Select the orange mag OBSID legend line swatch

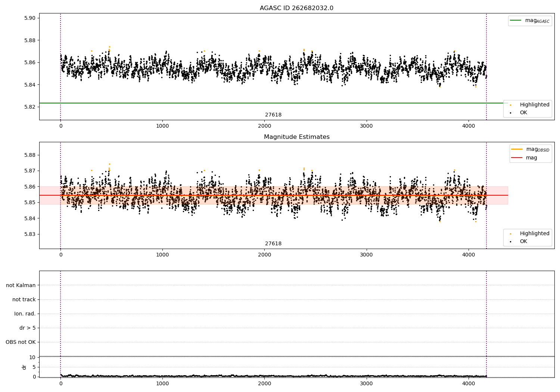517,149
